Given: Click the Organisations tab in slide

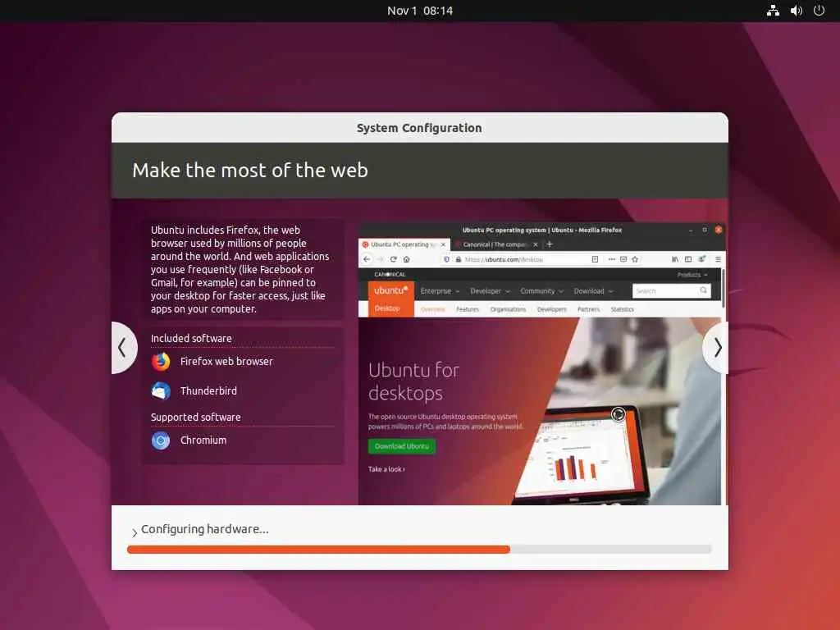Looking at the screenshot, I should click(508, 309).
